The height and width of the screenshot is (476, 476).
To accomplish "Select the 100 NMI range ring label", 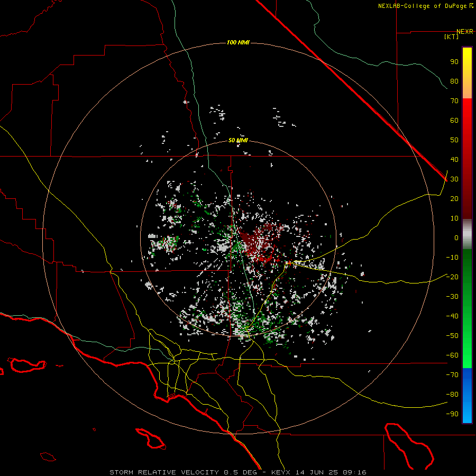I will click(238, 42).
